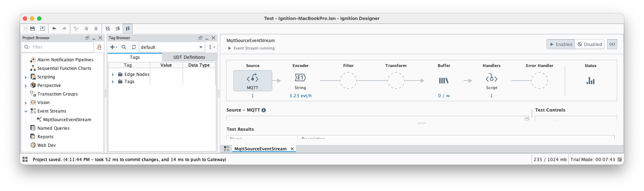Switch to the UDT Definitions tab
The width and height of the screenshot is (644, 191).
189,57
